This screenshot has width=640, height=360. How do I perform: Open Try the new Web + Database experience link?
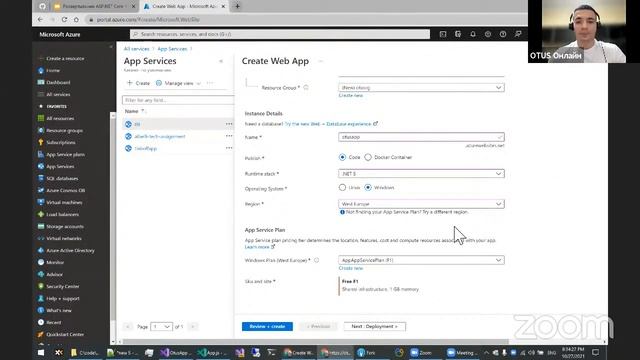[331, 124]
